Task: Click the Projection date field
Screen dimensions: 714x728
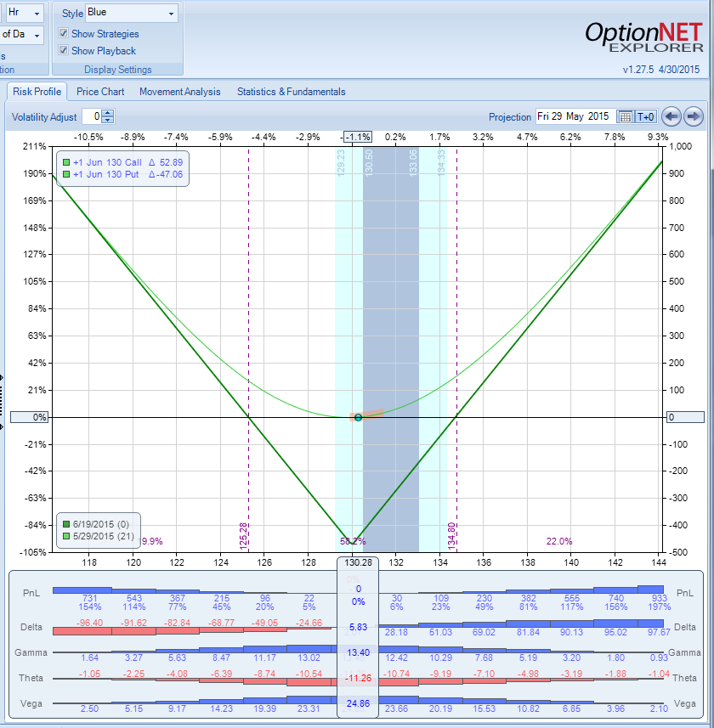Action: pos(575,116)
